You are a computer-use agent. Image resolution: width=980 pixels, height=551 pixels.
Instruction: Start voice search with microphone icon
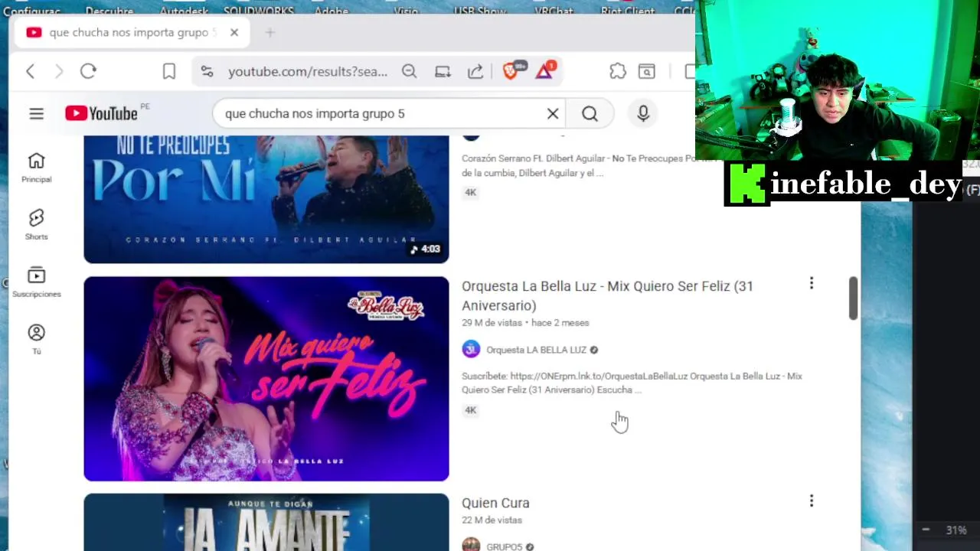643,113
